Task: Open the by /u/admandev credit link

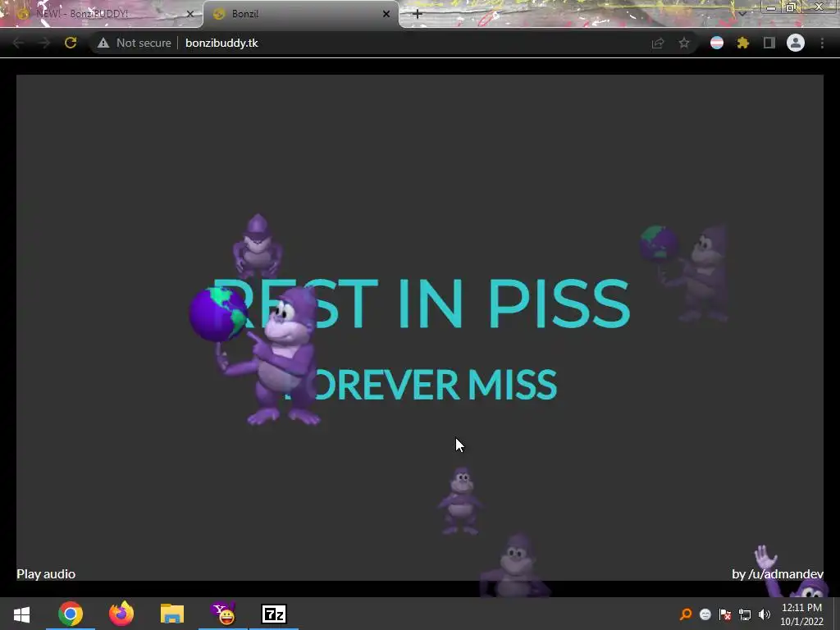Action: pyautogui.click(x=778, y=573)
